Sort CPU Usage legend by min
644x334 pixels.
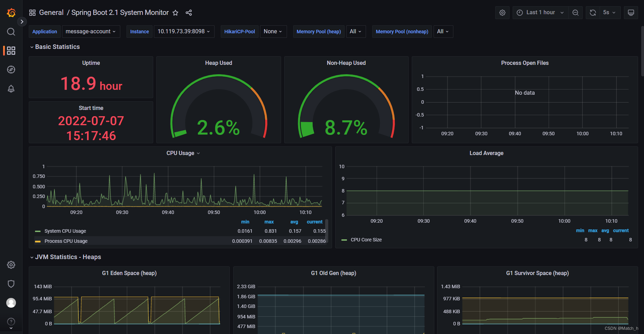tap(245, 222)
